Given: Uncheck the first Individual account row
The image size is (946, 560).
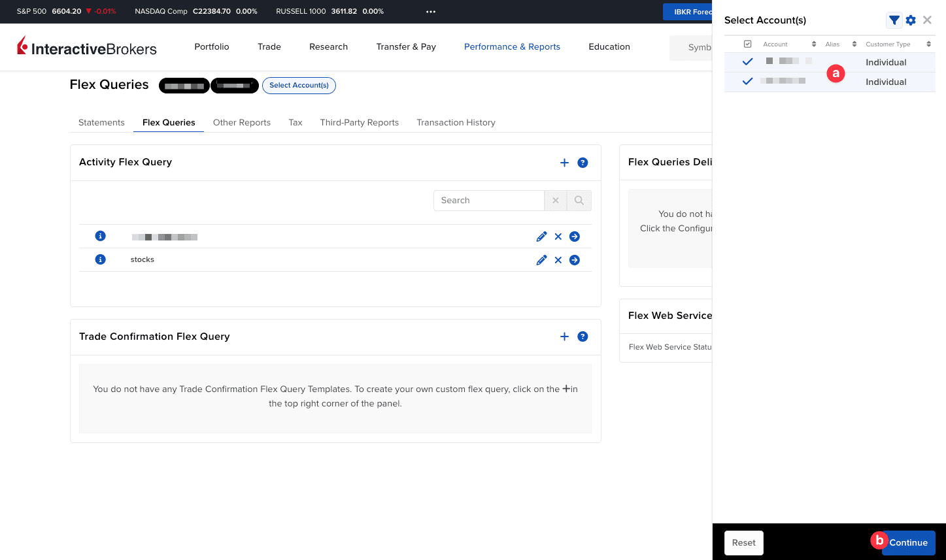Looking at the screenshot, I should tap(748, 62).
